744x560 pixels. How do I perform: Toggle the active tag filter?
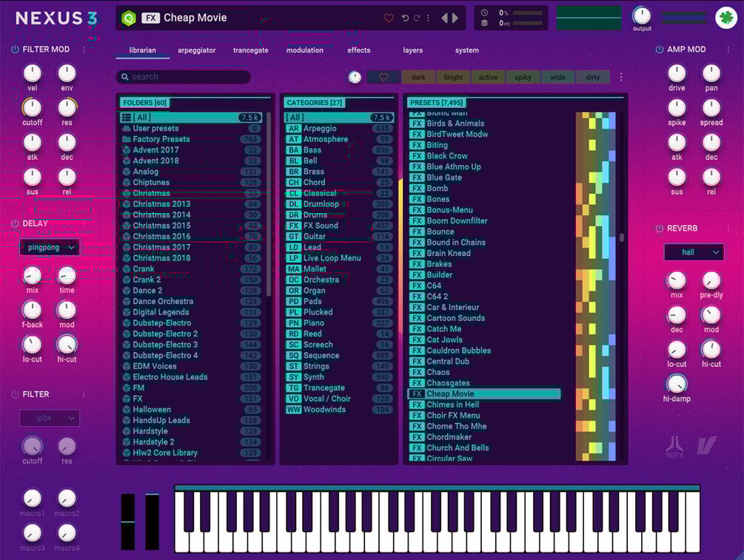click(489, 77)
